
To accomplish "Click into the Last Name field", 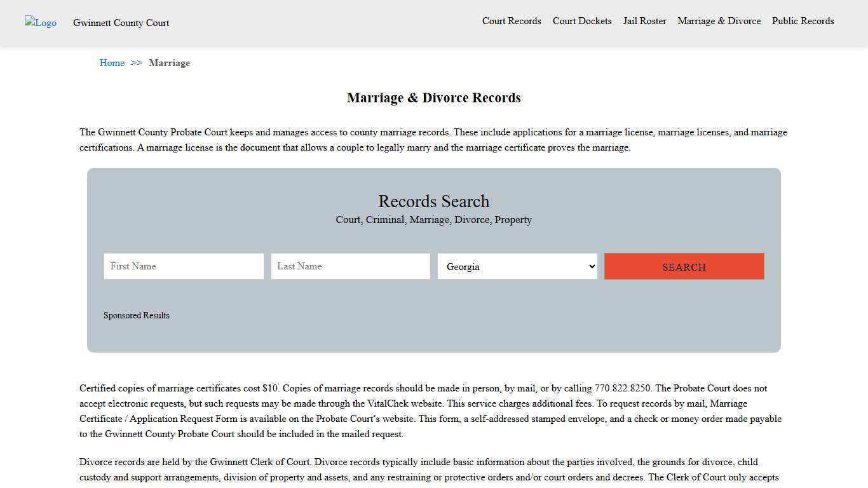I will pyautogui.click(x=350, y=266).
